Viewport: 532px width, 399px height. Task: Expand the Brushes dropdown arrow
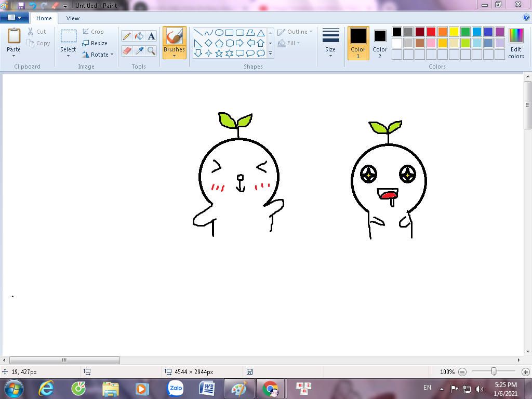(x=175, y=56)
